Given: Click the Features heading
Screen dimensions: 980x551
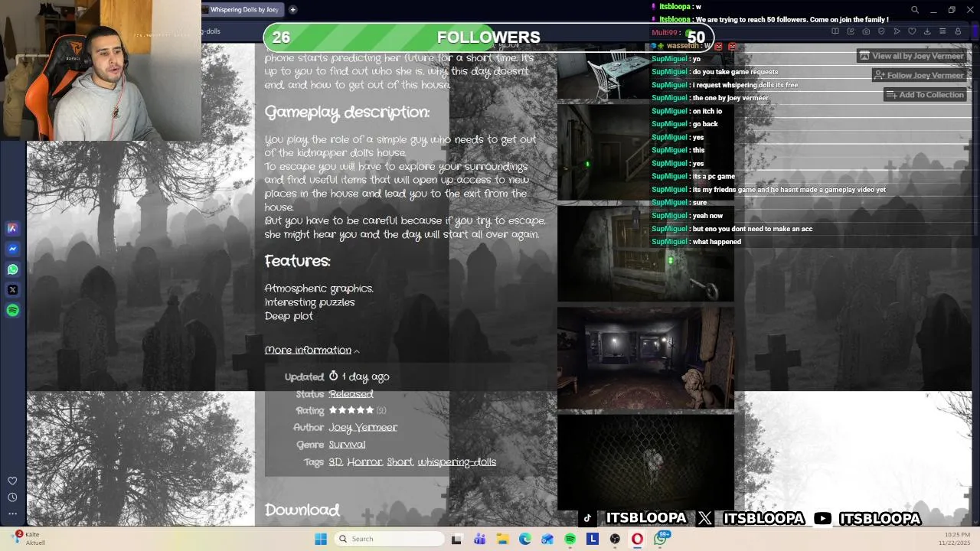Looking at the screenshot, I should point(297,262).
